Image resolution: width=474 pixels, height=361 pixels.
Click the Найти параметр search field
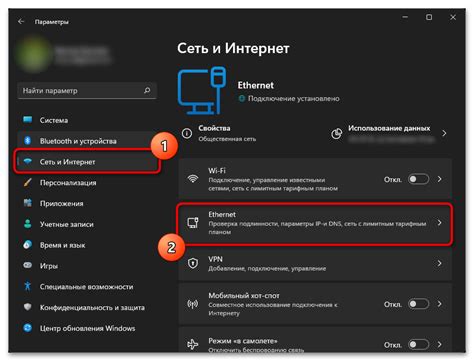(x=87, y=90)
